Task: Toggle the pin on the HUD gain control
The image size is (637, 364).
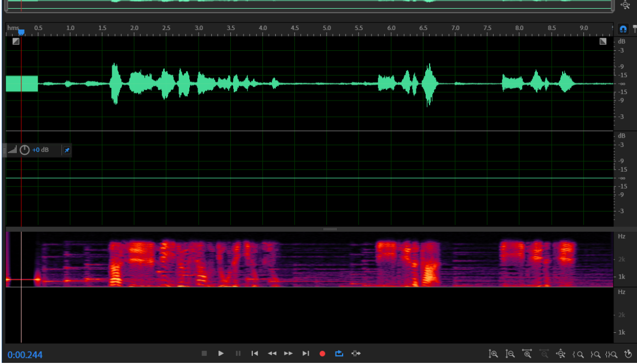Action: point(67,150)
